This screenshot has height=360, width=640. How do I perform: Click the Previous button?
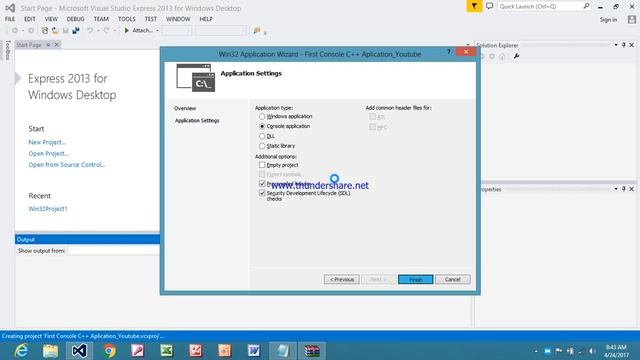tap(342, 280)
